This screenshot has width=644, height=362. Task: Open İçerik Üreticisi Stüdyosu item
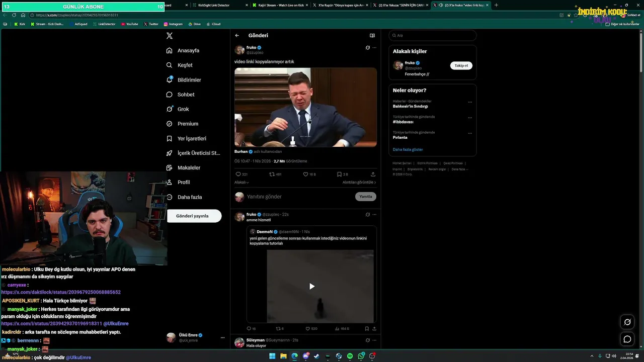(x=193, y=153)
